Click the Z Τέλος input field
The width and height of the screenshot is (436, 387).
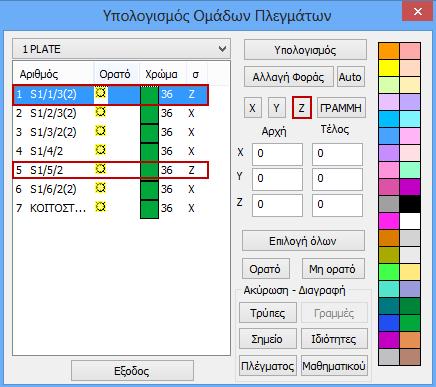[337, 205]
